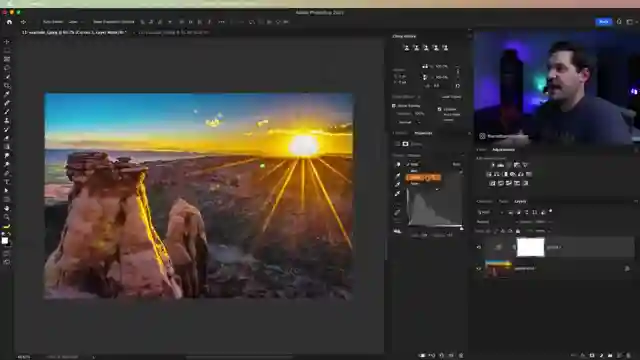Click the foreground color swatch

pyautogui.click(x=5, y=240)
